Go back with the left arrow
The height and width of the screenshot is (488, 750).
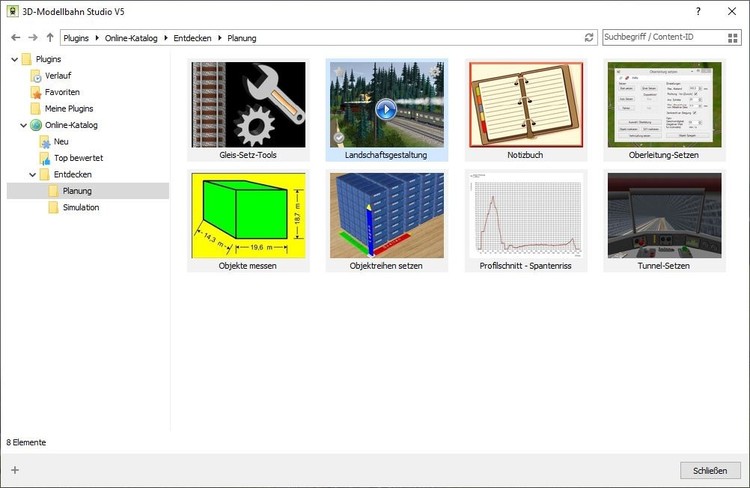[15, 37]
